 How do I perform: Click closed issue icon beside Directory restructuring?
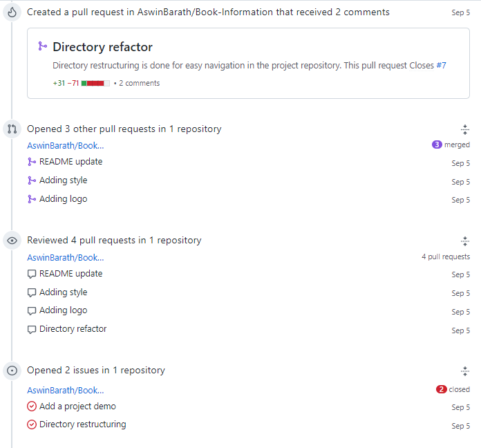click(32, 424)
